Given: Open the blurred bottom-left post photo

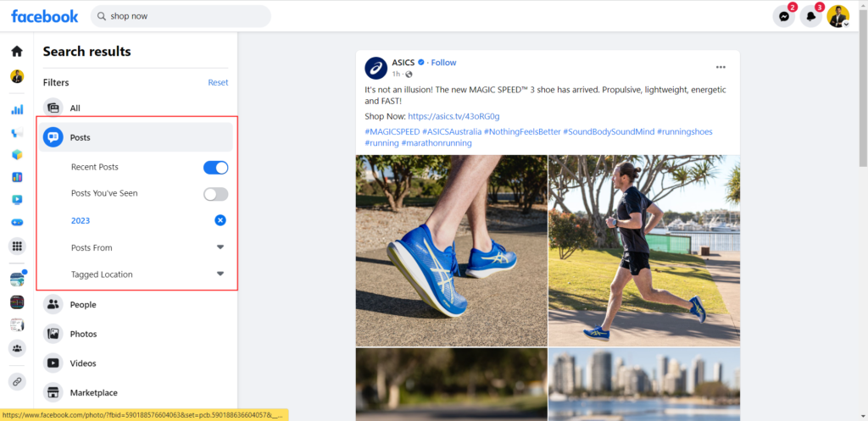Looking at the screenshot, I should pyautogui.click(x=451, y=385).
